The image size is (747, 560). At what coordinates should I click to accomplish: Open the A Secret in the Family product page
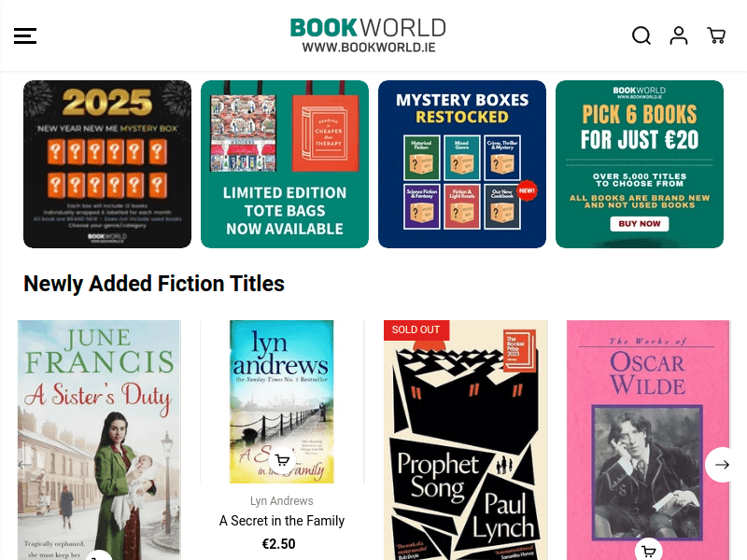point(282,521)
